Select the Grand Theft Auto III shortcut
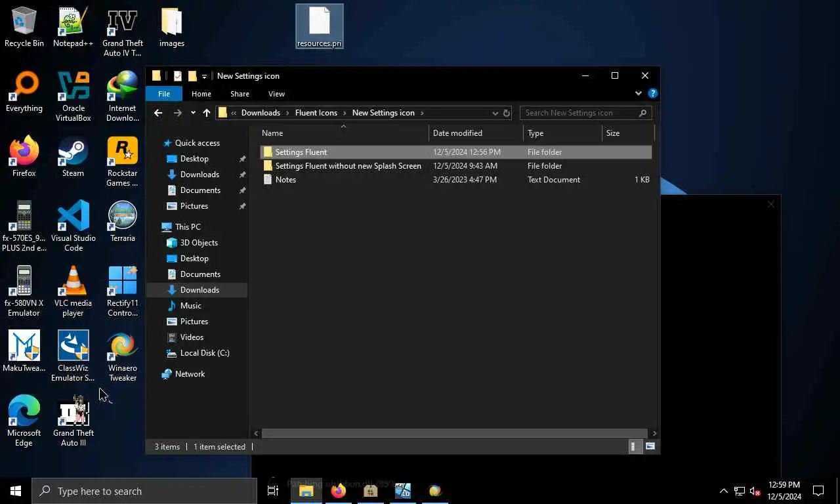The width and height of the screenshot is (840, 504). (73, 422)
